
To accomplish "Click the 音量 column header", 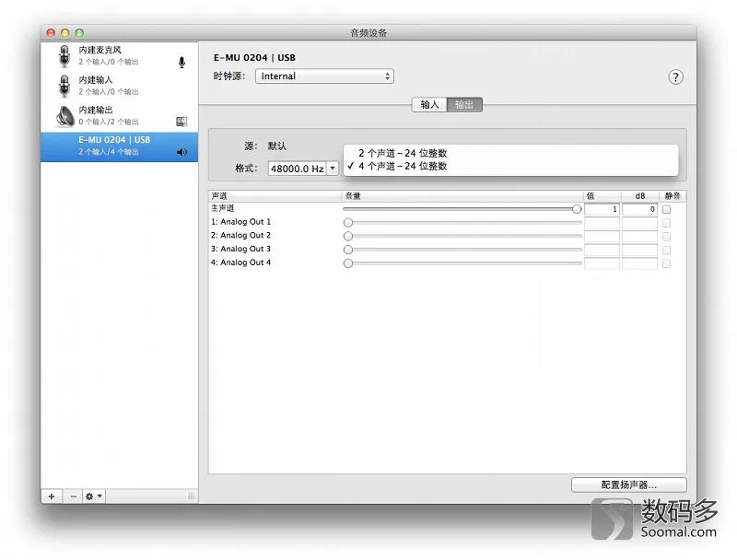I will point(462,196).
